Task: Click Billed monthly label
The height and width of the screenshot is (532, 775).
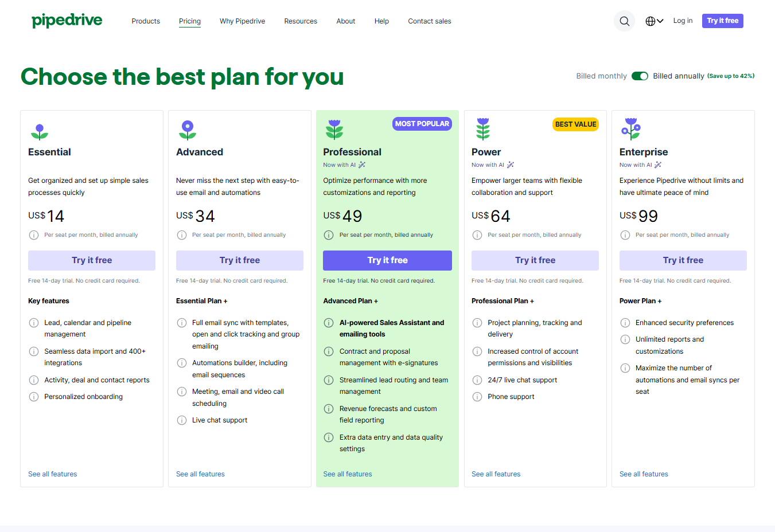Action: tap(601, 76)
